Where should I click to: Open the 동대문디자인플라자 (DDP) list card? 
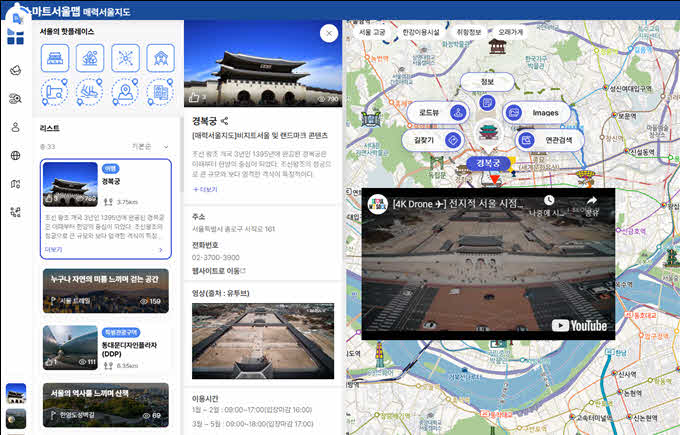106,347
